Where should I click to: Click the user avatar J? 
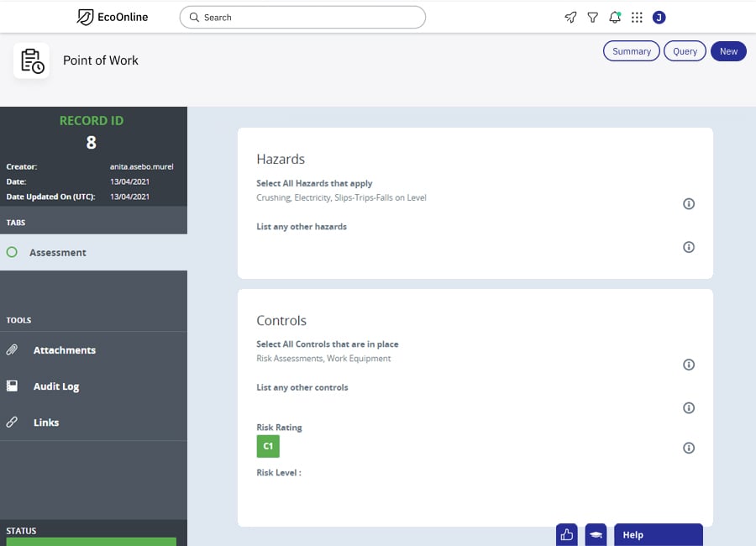coord(659,17)
